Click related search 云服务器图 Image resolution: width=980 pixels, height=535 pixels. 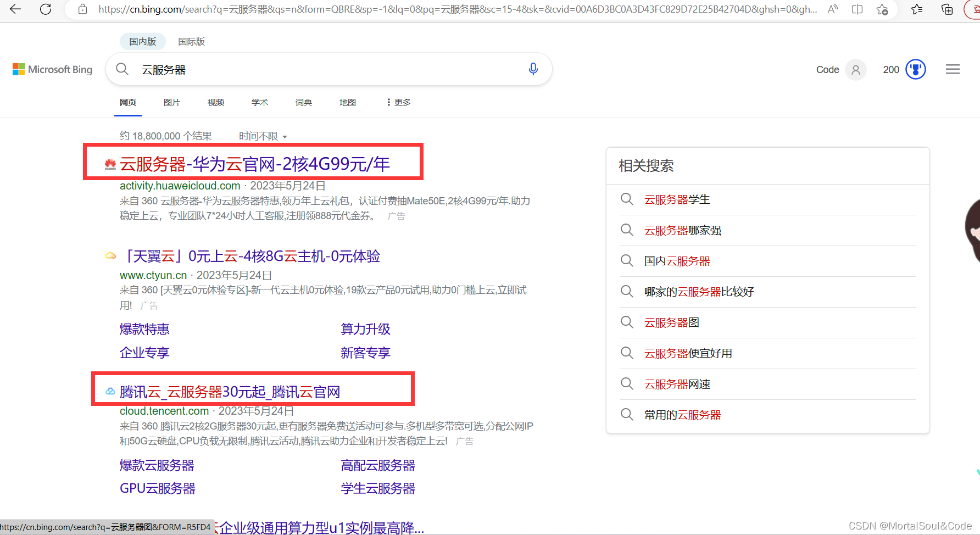click(x=672, y=322)
